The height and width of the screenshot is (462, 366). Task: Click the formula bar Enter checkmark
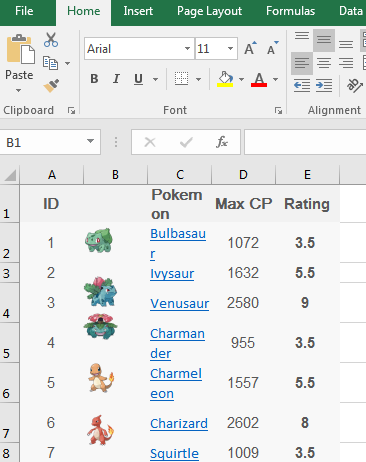click(186, 142)
